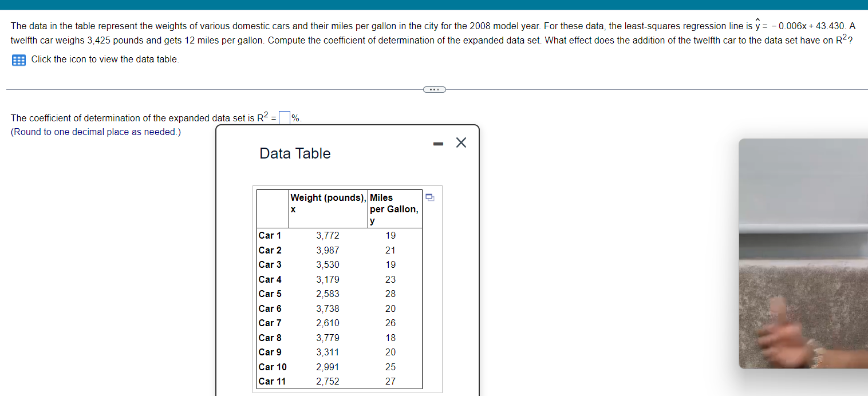868x396 pixels.
Task: Expand the hidden section using the ellipsis control
Action: pyautogui.click(x=434, y=89)
